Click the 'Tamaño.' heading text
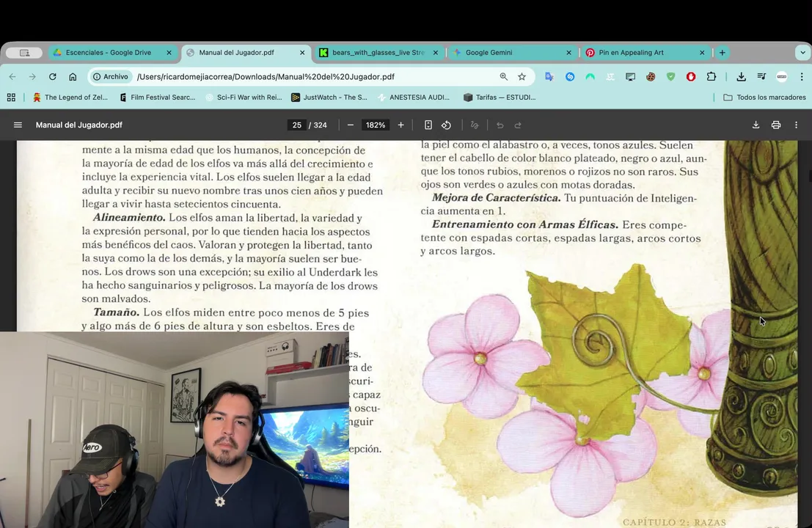The width and height of the screenshot is (812, 528). coord(116,312)
